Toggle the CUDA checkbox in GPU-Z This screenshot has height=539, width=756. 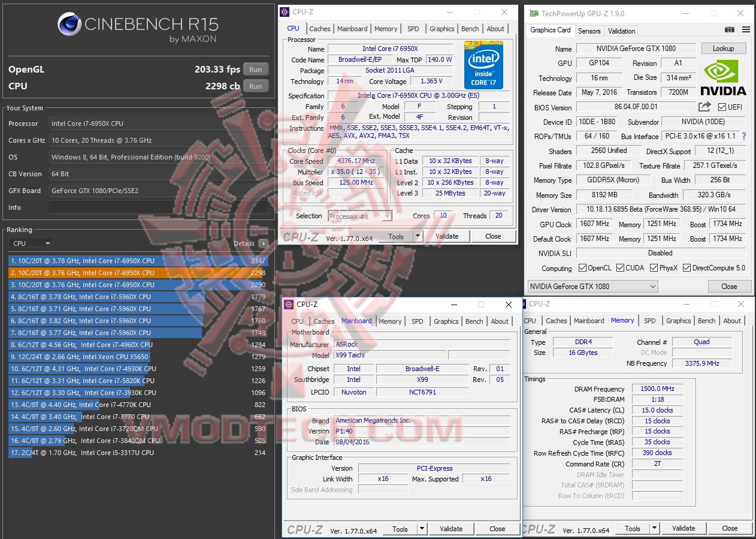pyautogui.click(x=620, y=268)
